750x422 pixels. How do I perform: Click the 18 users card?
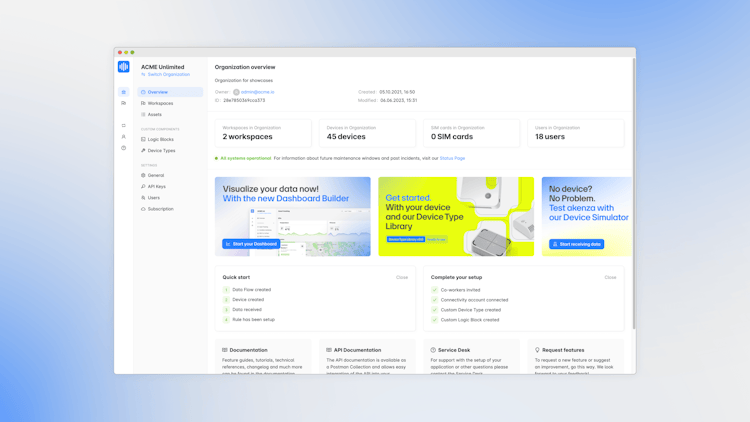(576, 133)
